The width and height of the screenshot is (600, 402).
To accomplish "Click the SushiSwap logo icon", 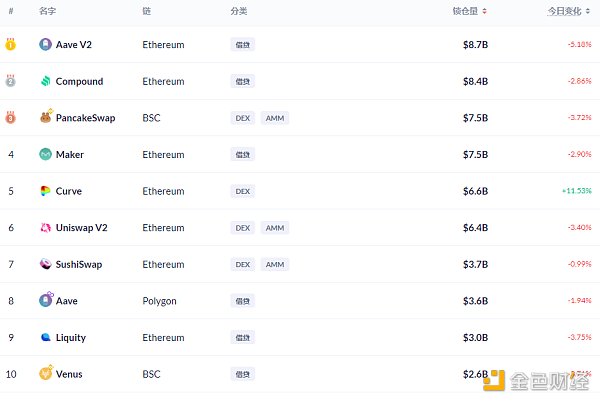I will 45,264.
